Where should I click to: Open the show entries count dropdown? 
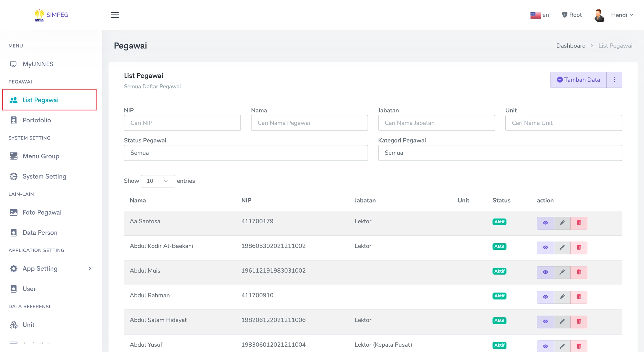click(158, 181)
